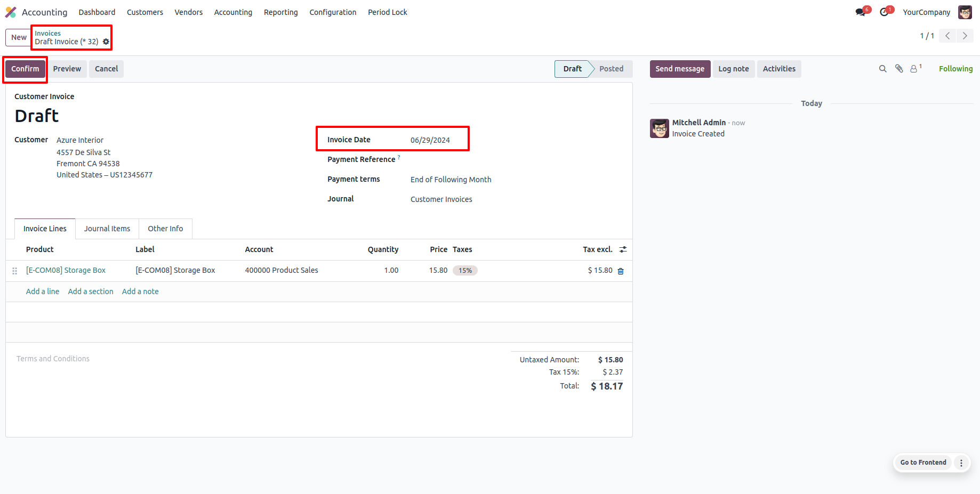Open the Period Lock menu
Screen dimensions: 980x494
[388, 12]
